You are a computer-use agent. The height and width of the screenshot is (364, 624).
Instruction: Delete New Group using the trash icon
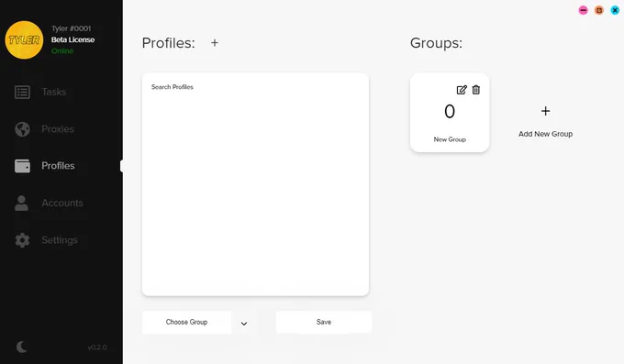click(x=476, y=90)
